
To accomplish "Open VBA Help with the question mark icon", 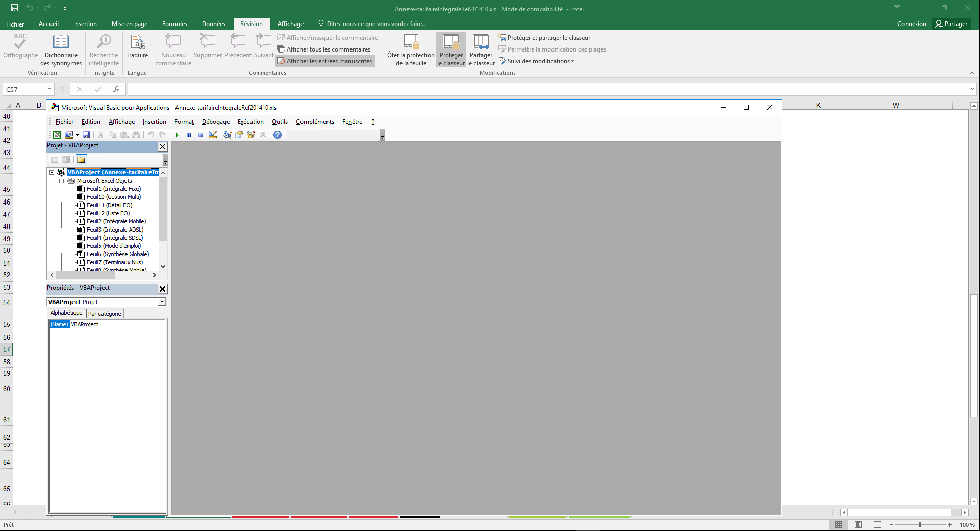I will coord(277,135).
